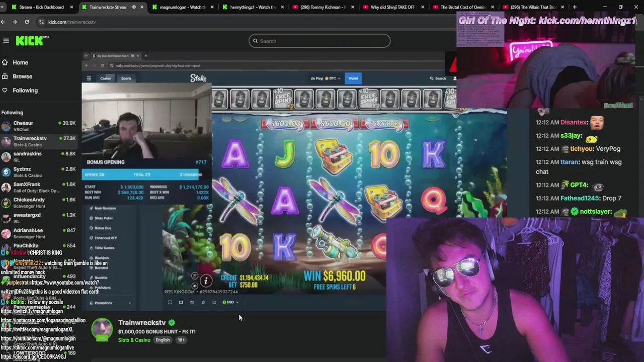Viewport: 644px width, 362px height.
Task: Click the English language tag
Action: click(x=163, y=340)
